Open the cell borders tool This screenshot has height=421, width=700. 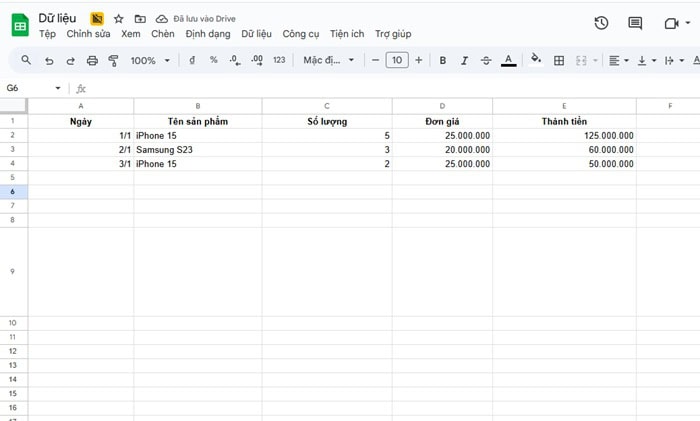559,61
